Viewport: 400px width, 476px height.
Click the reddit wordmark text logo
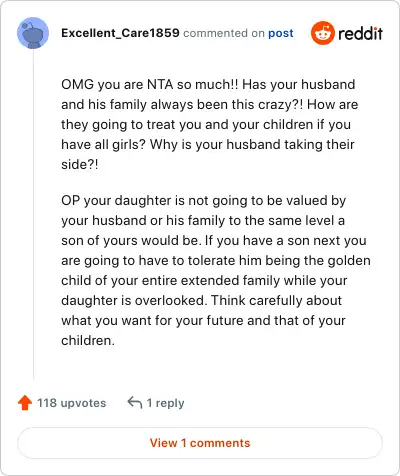360,33
